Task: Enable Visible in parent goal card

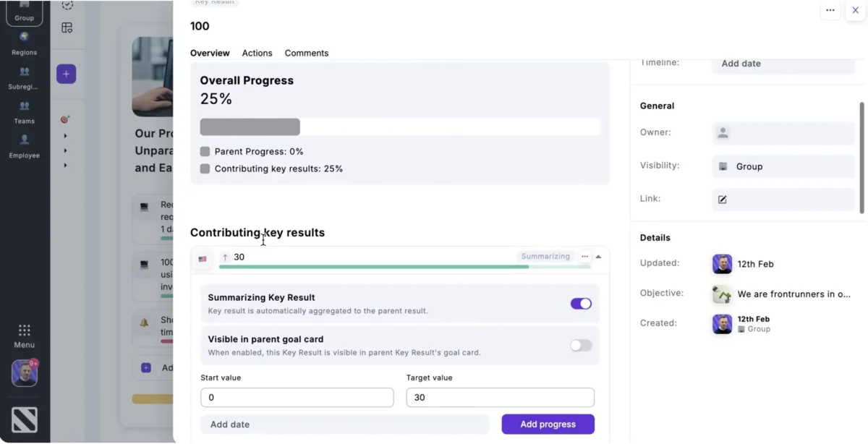Action: 581,346
